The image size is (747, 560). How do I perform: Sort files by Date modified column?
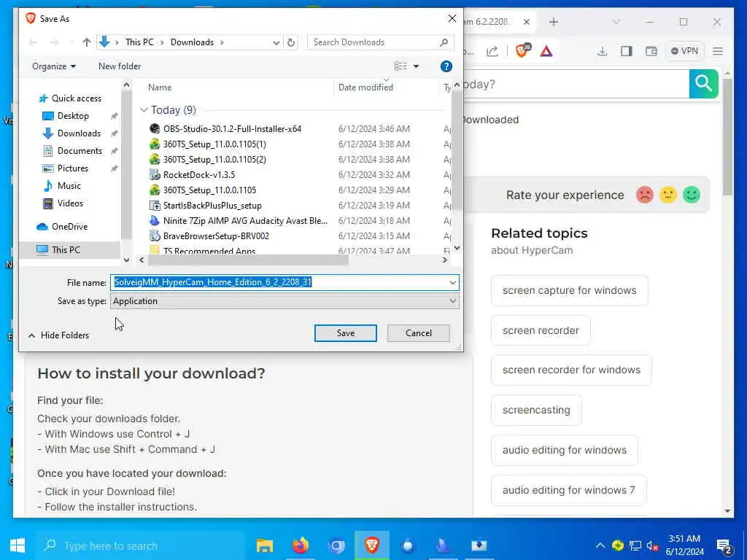[x=365, y=87]
